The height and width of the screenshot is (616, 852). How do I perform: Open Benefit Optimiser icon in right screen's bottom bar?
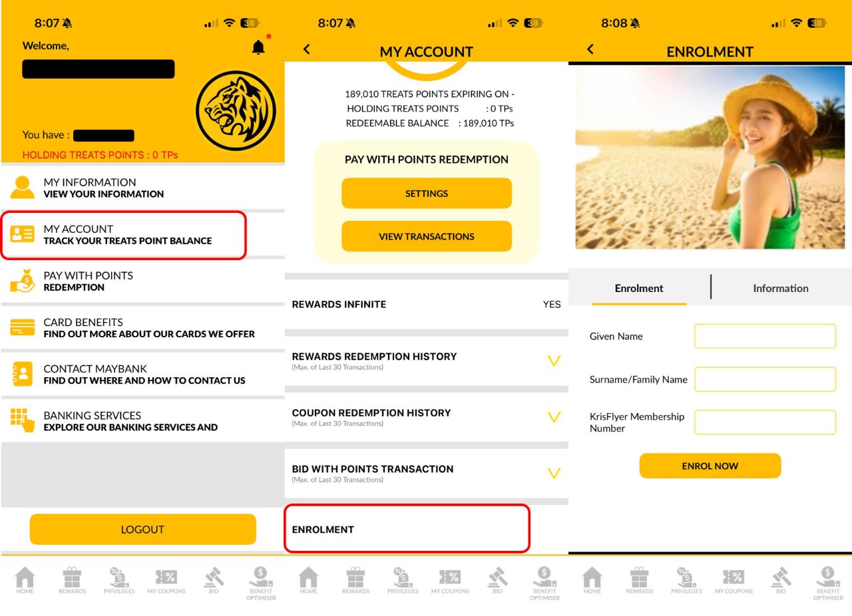[828, 583]
